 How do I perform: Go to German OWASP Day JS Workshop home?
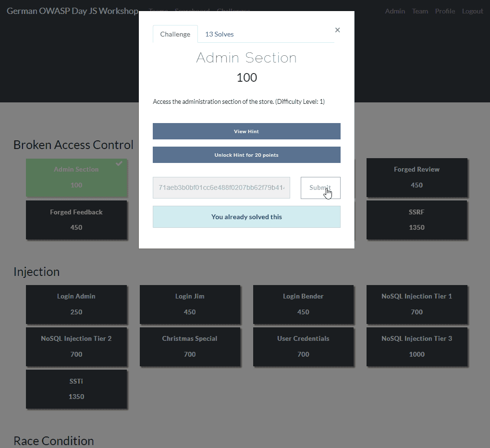pyautogui.click(x=73, y=11)
